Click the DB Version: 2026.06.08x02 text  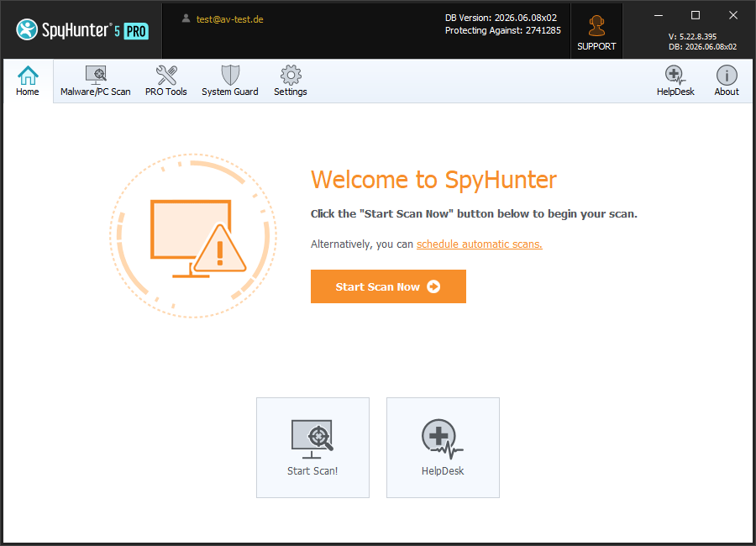(501, 18)
